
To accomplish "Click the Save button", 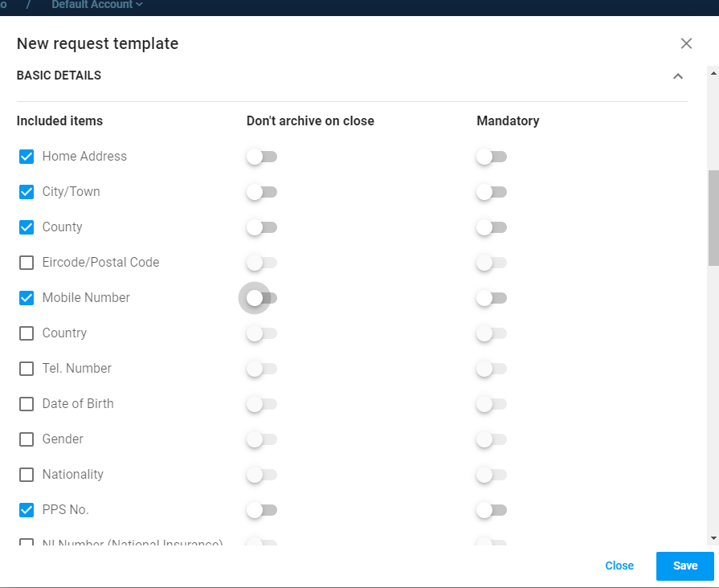I will 684,566.
